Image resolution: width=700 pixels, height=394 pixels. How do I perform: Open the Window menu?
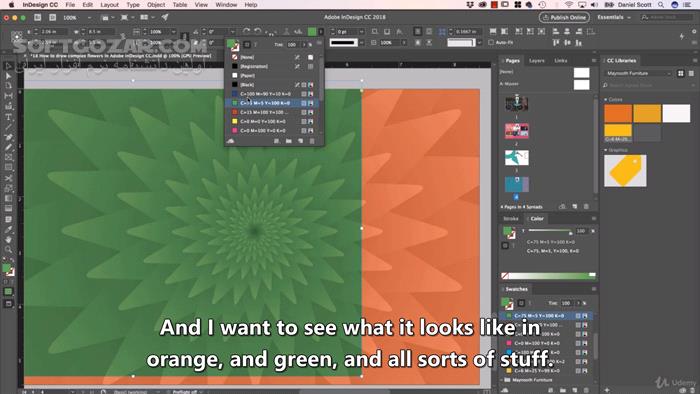pos(226,5)
